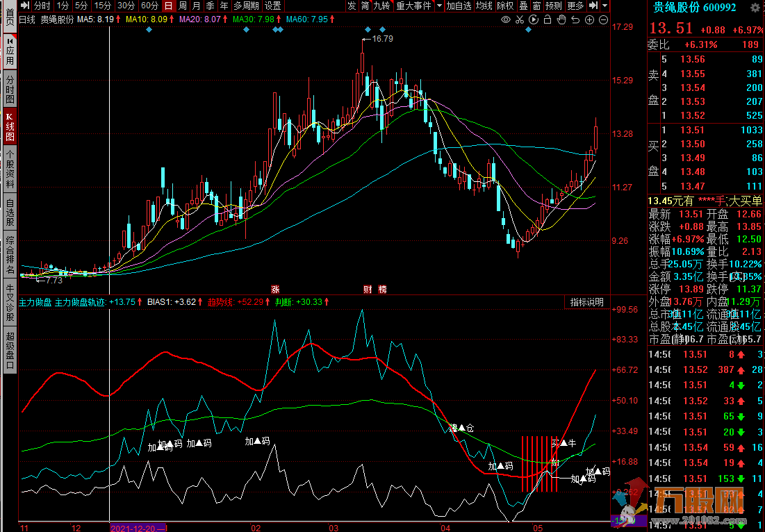
Task: Switch to 月 monthly period
Action: (x=196, y=6)
